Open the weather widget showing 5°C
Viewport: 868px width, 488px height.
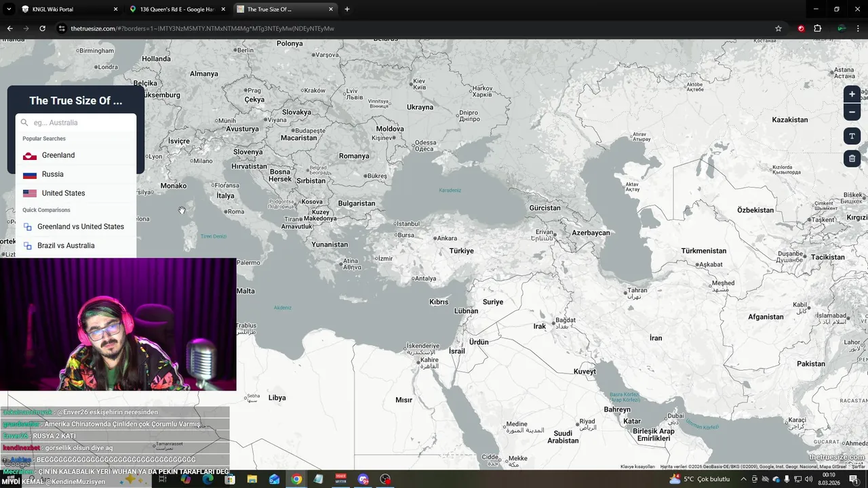point(700,479)
